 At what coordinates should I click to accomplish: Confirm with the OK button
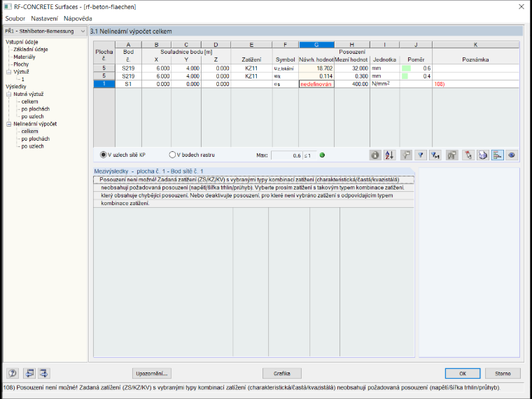click(x=463, y=374)
